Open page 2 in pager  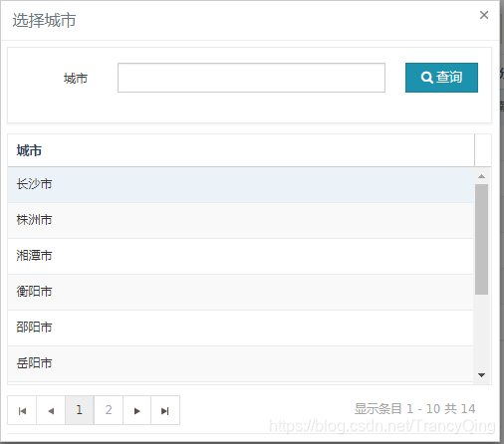pos(109,410)
